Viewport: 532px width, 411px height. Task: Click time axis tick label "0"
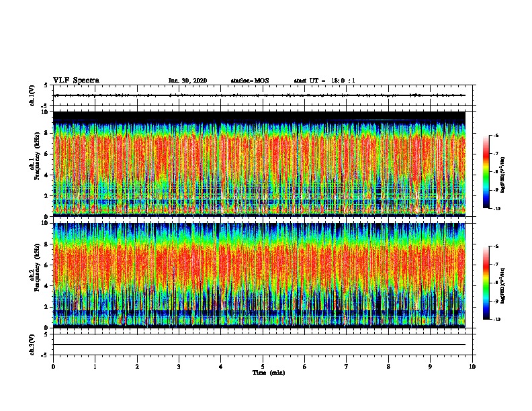53,367
